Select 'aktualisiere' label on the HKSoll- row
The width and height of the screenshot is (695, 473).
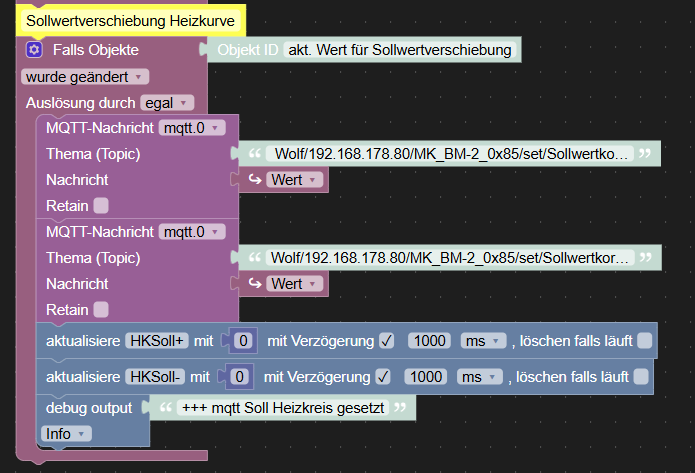click(x=83, y=377)
